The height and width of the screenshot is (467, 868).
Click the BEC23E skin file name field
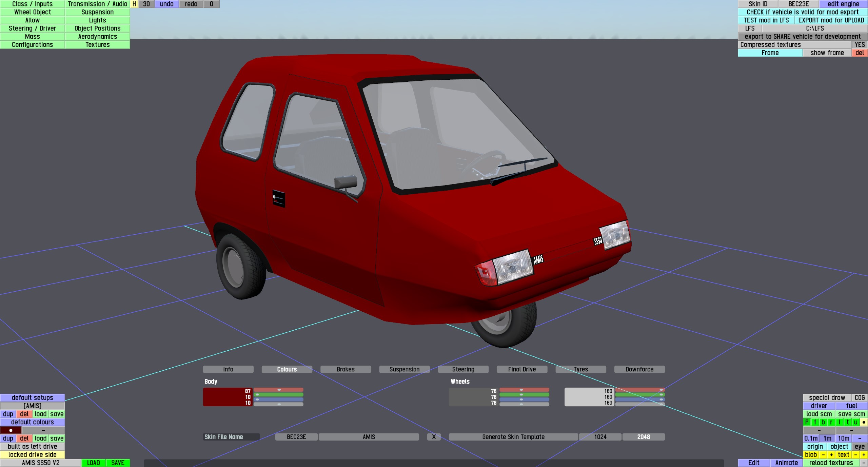(x=296, y=437)
